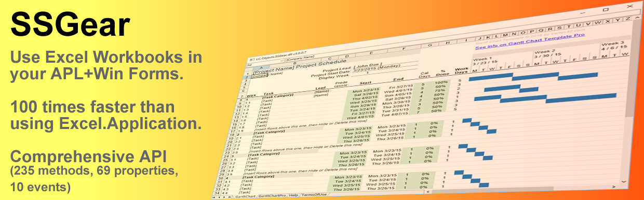Screen dimensions: 644x200
Task: Go to previous sheet using navigation arrow
Action: click(x=219, y=197)
